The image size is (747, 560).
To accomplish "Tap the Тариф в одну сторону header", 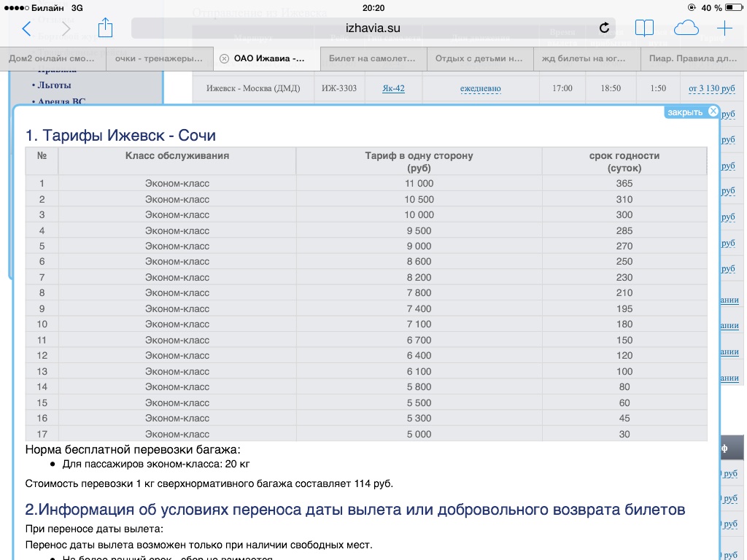I will coord(419,162).
